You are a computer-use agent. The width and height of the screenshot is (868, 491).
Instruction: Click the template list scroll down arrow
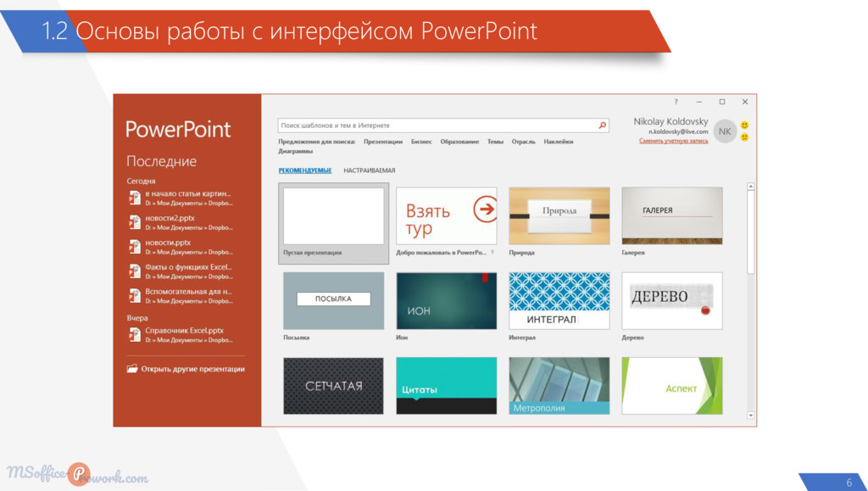click(751, 416)
